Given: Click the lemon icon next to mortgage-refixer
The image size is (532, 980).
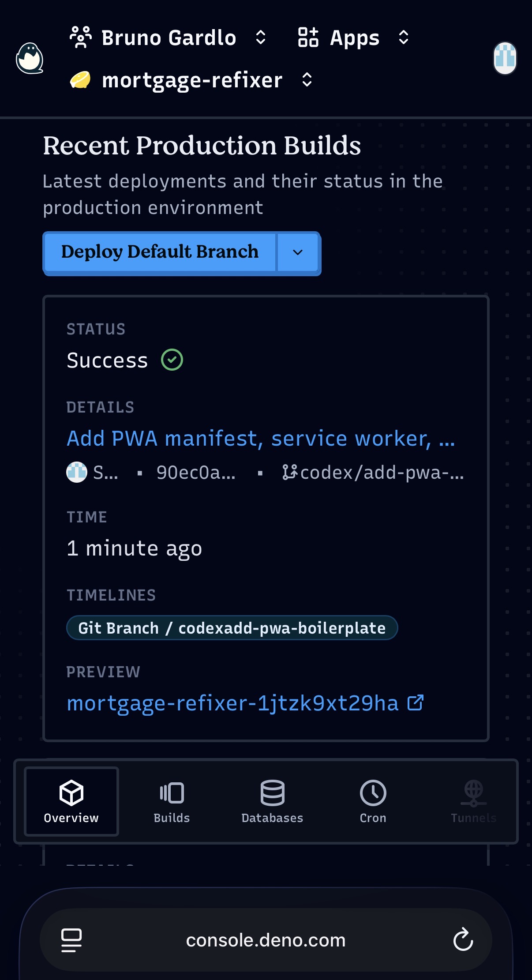Looking at the screenshot, I should tap(80, 80).
